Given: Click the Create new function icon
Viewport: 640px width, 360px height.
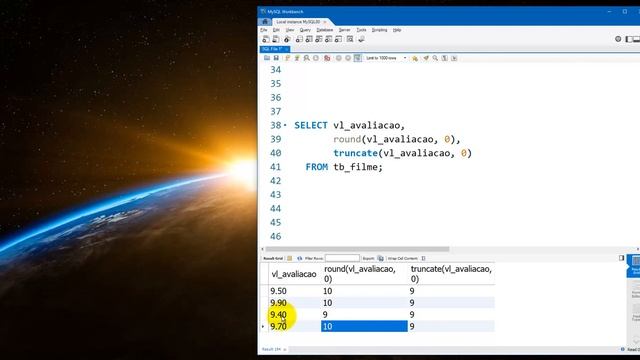Looking at the screenshot, I should click(338, 39).
